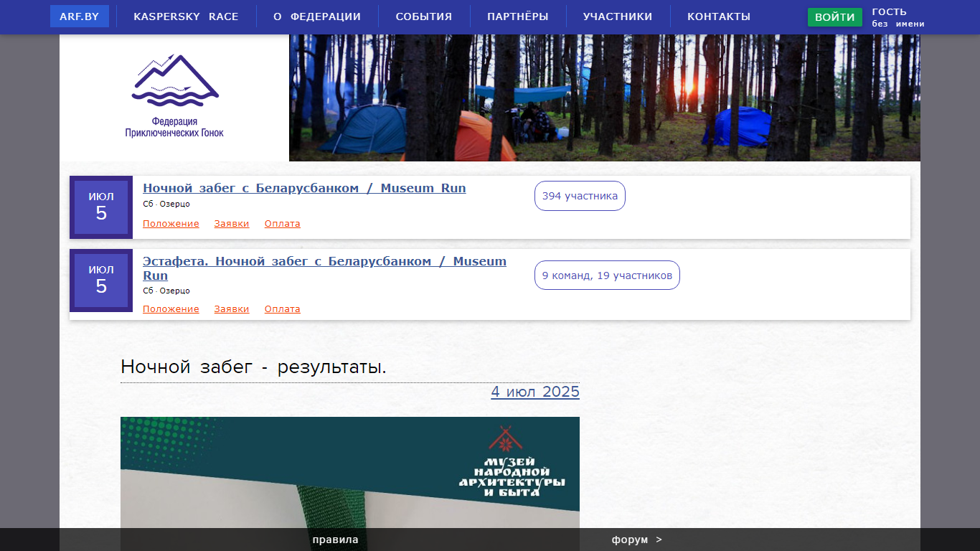
Task: Open the KASPERSKY RACE menu item
Action: [186, 17]
